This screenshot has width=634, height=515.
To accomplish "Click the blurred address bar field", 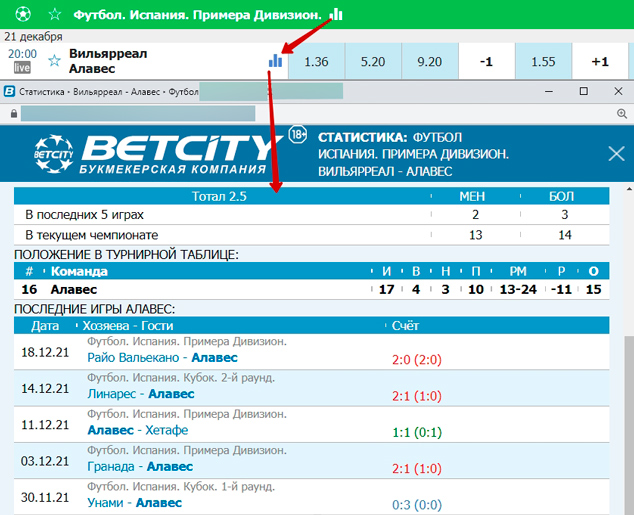I will click(138, 114).
